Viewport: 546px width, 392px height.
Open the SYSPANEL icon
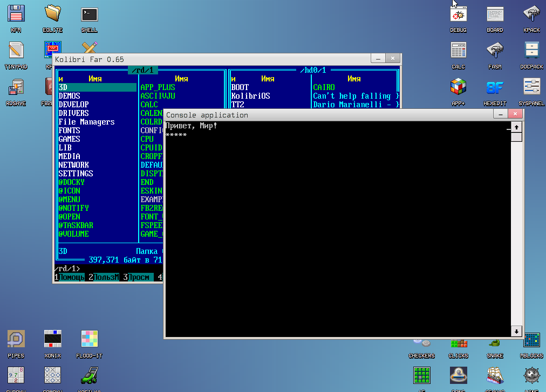click(x=531, y=87)
